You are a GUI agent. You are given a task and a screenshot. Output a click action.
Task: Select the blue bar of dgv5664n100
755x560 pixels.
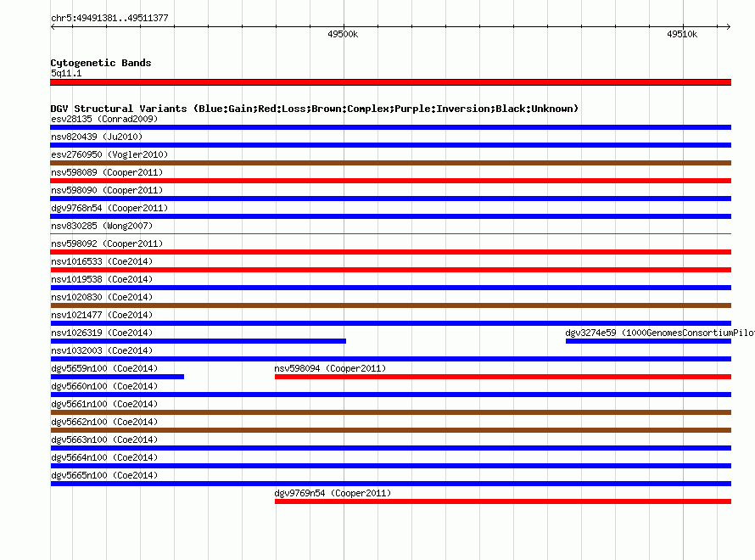[x=390, y=466]
